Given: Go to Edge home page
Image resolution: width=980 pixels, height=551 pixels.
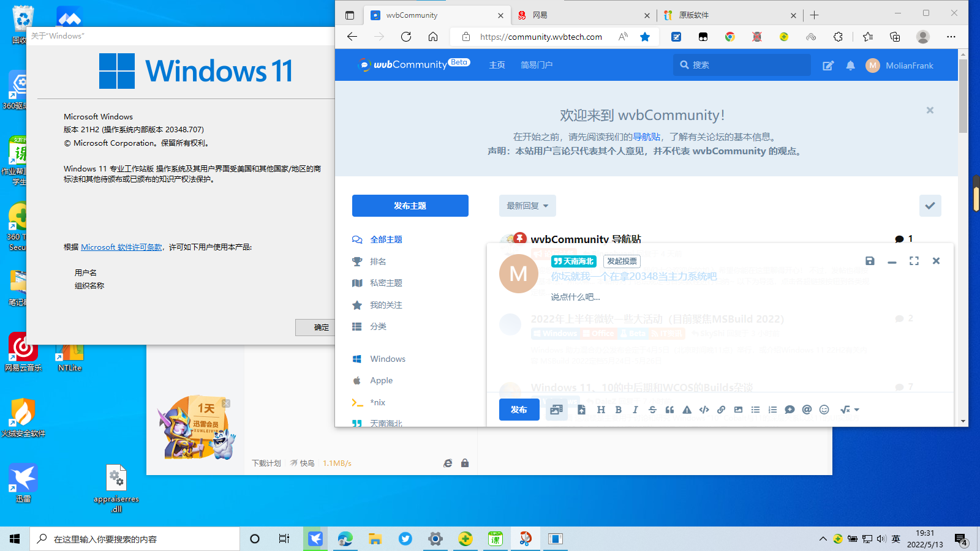Looking at the screenshot, I should tap(432, 37).
